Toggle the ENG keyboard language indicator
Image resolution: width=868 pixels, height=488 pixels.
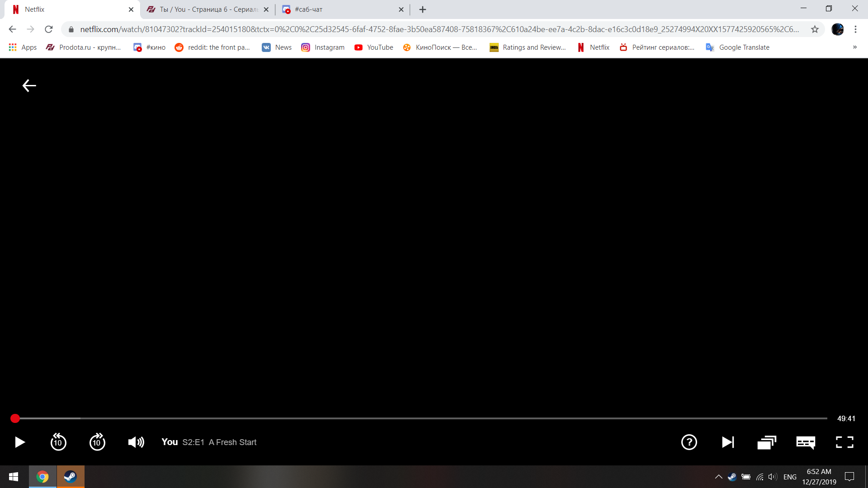coord(790,476)
